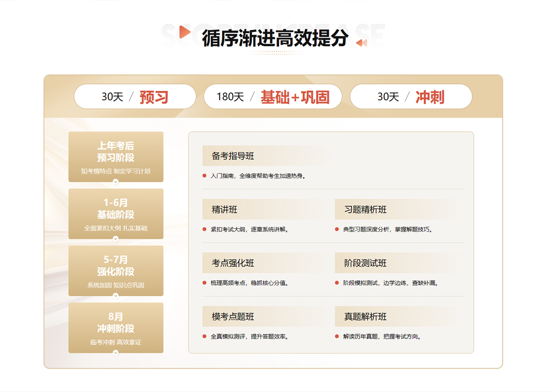The width and height of the screenshot is (552, 392).
Task: Click the bullet dot next to 典型习题深度分析
Action: pyautogui.click(x=337, y=229)
